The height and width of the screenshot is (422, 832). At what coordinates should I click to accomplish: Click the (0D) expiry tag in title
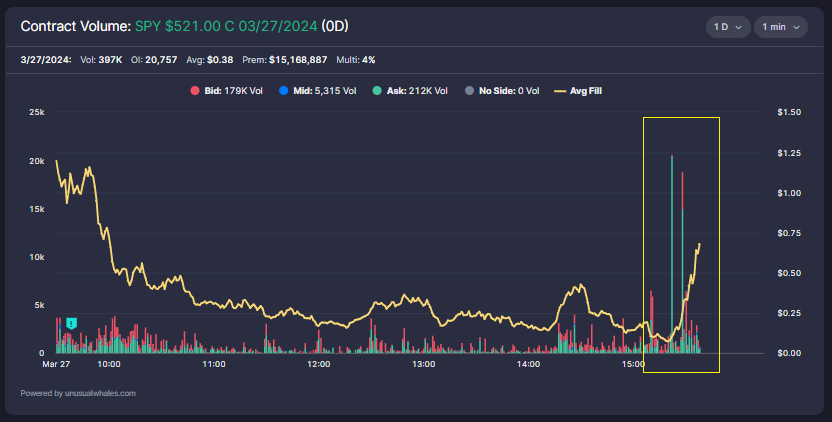pos(335,26)
